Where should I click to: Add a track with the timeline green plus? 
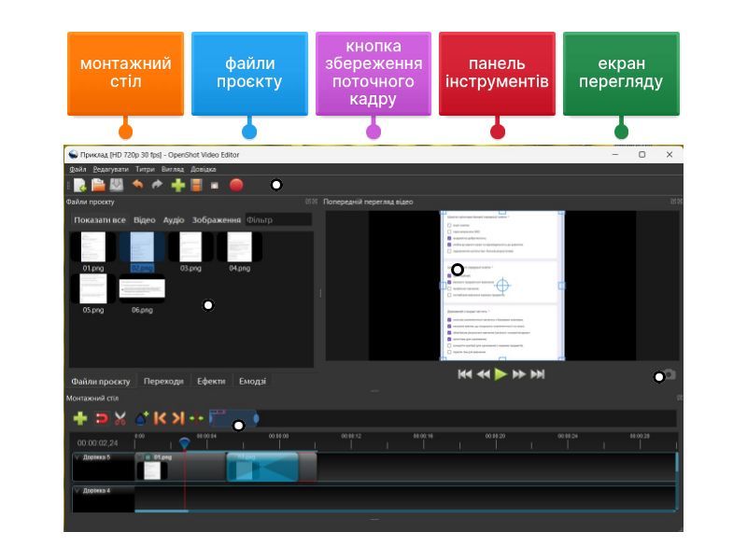(x=80, y=419)
